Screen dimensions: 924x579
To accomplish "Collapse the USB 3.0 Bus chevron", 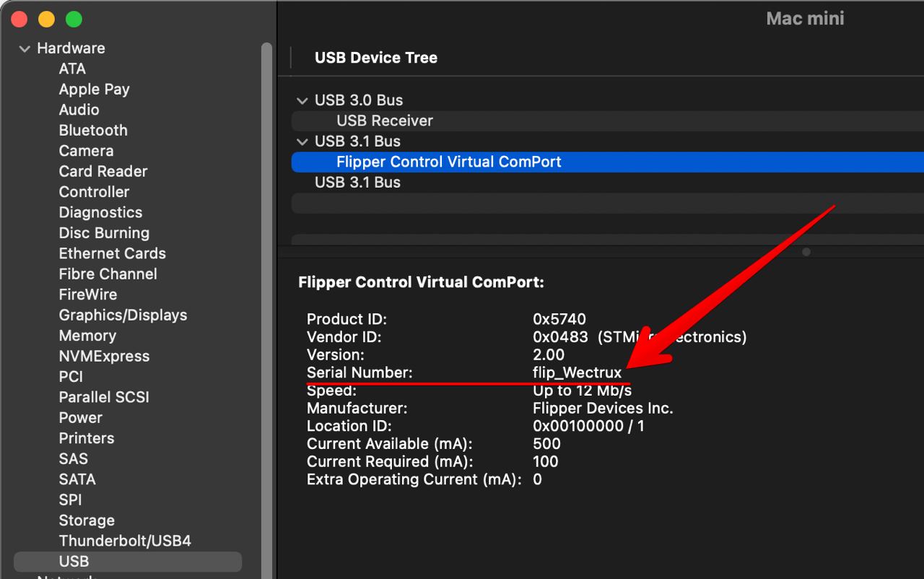I will tap(302, 101).
